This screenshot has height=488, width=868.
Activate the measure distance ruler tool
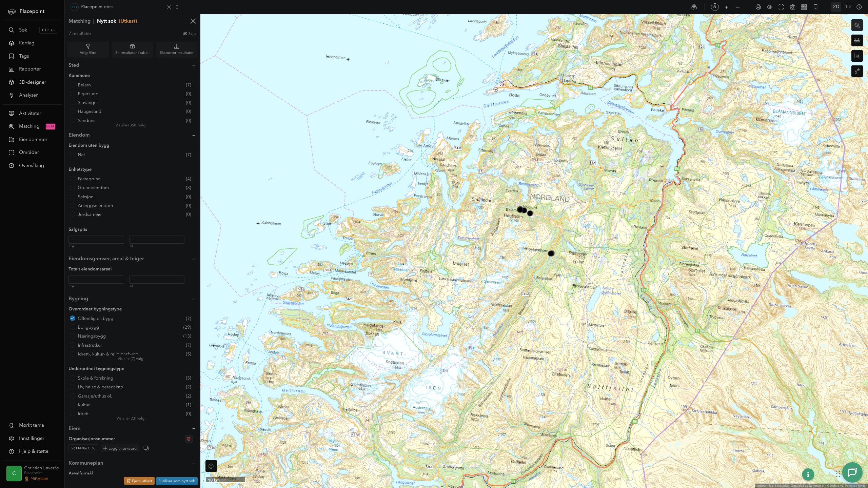click(857, 40)
